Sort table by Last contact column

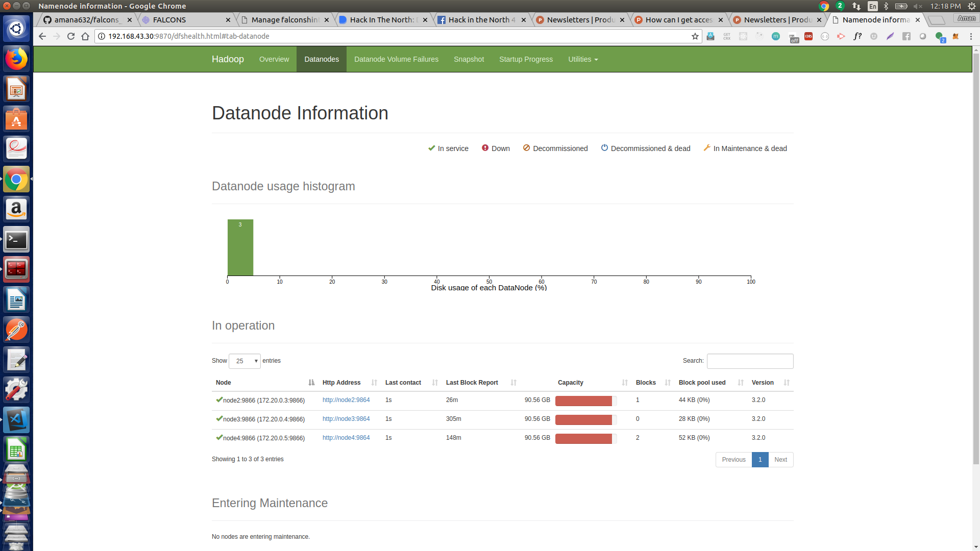click(411, 383)
